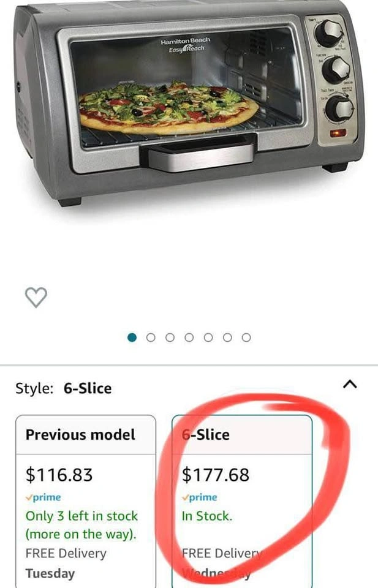The height and width of the screenshot is (588, 378).
Task: Tap the $177.68 price
Action: [x=215, y=475]
